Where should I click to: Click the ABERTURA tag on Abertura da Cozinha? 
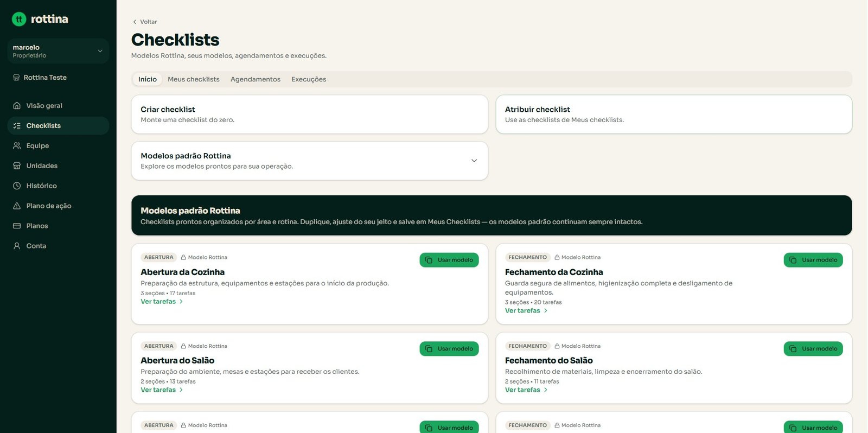(x=159, y=258)
